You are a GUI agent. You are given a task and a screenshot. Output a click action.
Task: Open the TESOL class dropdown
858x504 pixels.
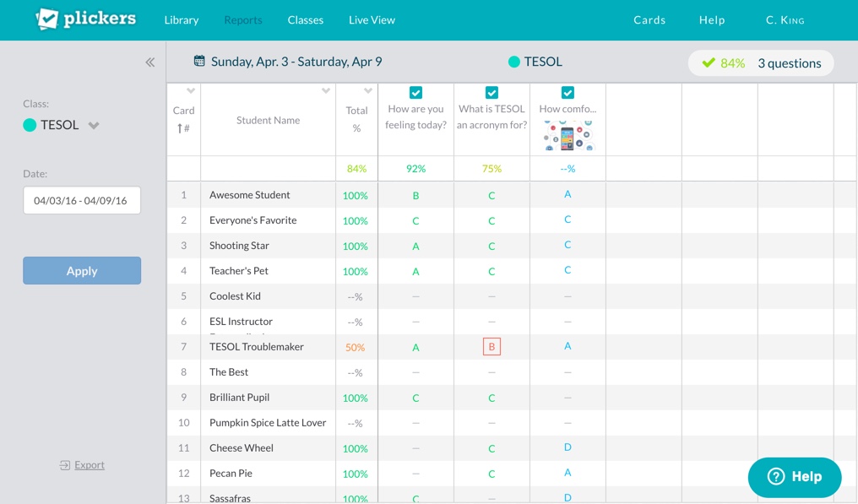94,126
